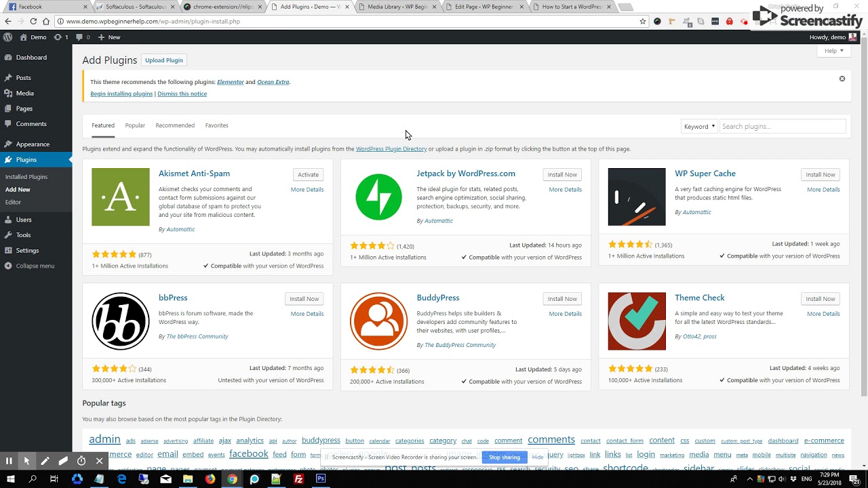868x488 pixels.
Task: Install the Theme Check plugin
Action: click(x=821, y=299)
